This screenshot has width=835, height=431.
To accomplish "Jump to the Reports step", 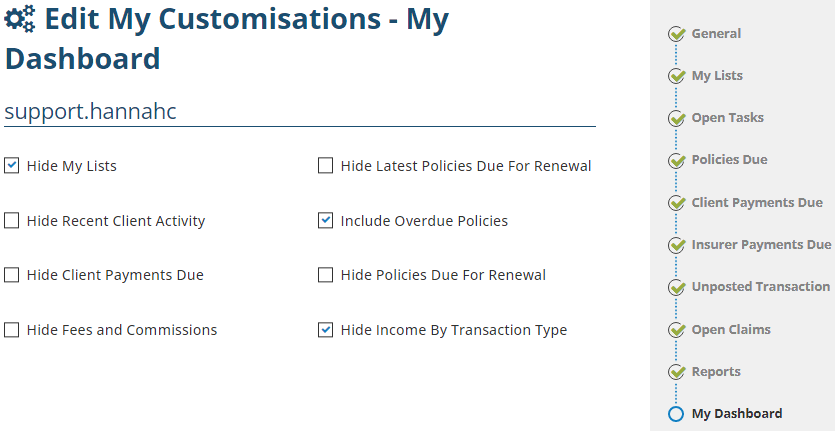I will pos(716,372).
